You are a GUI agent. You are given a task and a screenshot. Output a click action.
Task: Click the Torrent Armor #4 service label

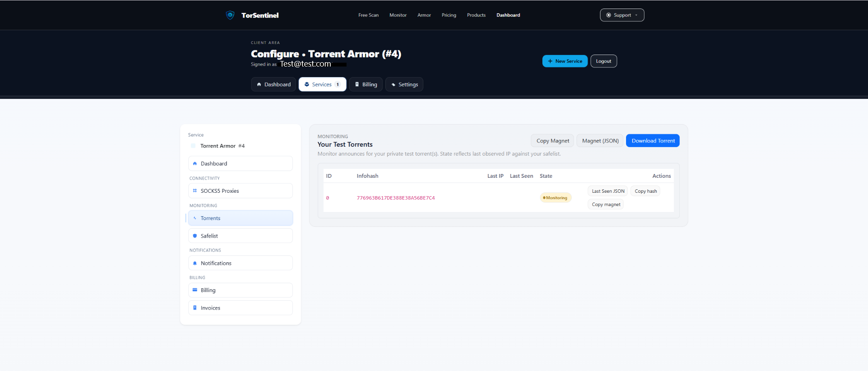[222, 146]
